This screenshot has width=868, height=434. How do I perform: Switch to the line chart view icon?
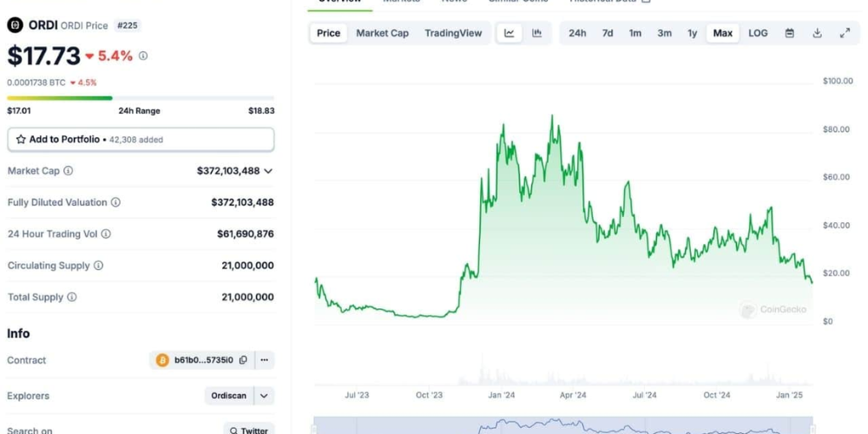coord(510,33)
